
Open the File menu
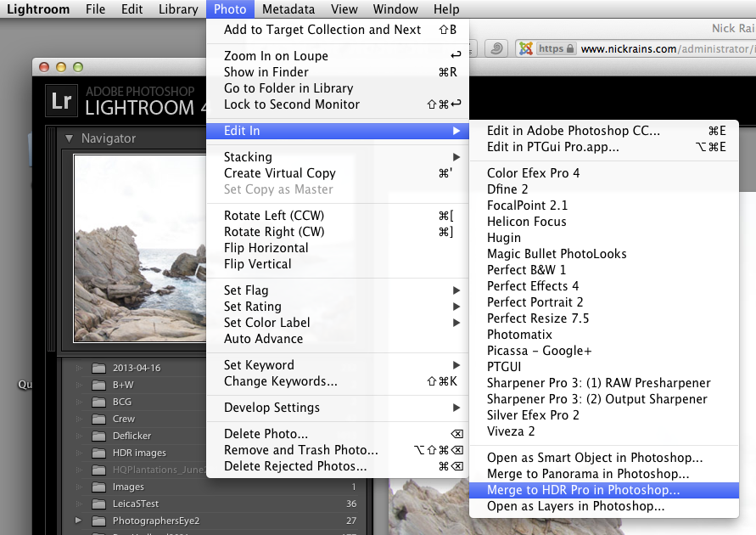96,9
